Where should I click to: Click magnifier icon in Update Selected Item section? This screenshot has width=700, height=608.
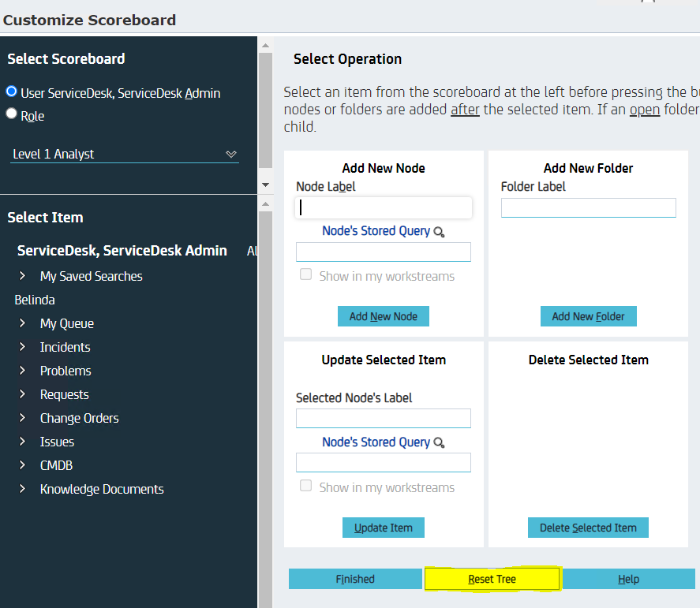tap(439, 442)
